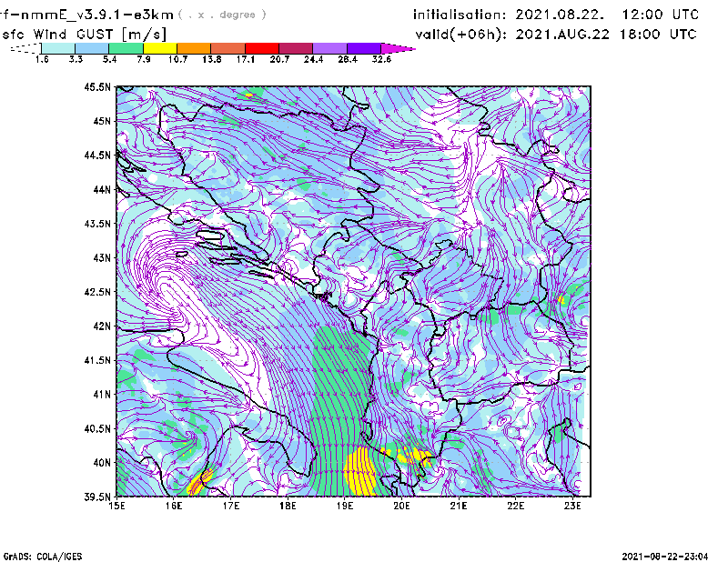Click the legend value 32.6
The image size is (728, 562).
tap(381, 59)
